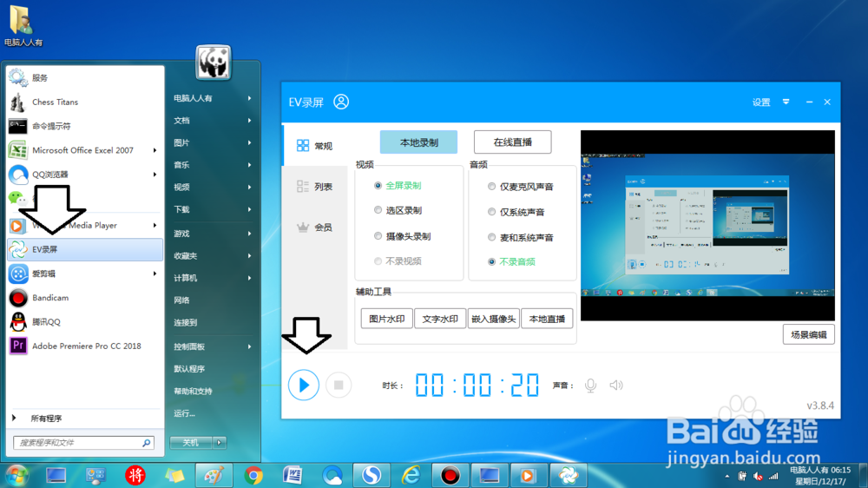The image size is (868, 488).
Task: Open the 文字水印 tool
Action: pyautogui.click(x=440, y=319)
